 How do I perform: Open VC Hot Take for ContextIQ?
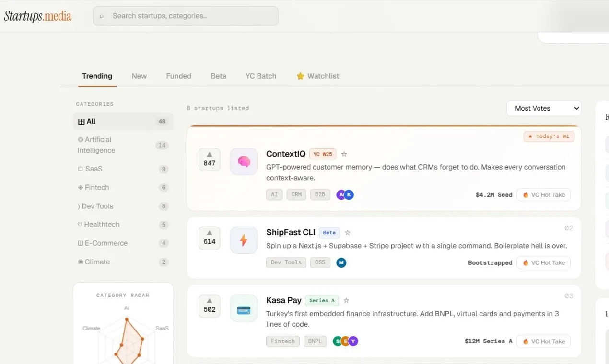(543, 195)
